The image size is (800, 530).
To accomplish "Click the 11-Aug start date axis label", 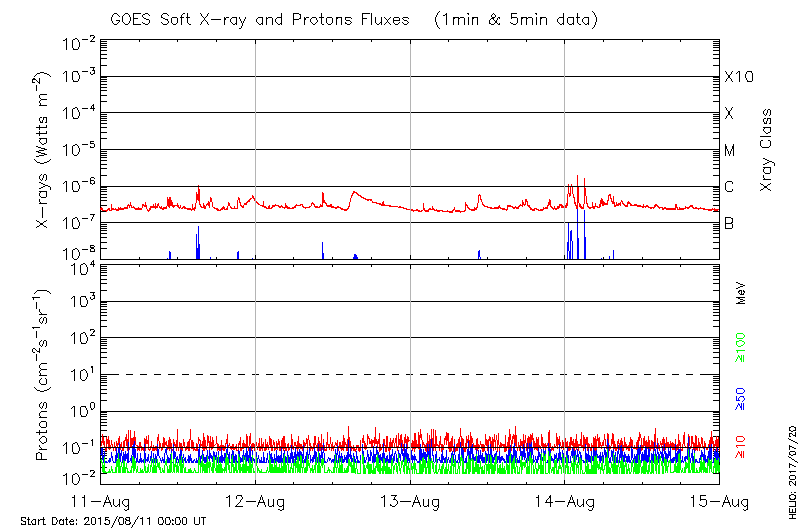I will pos(102,501).
